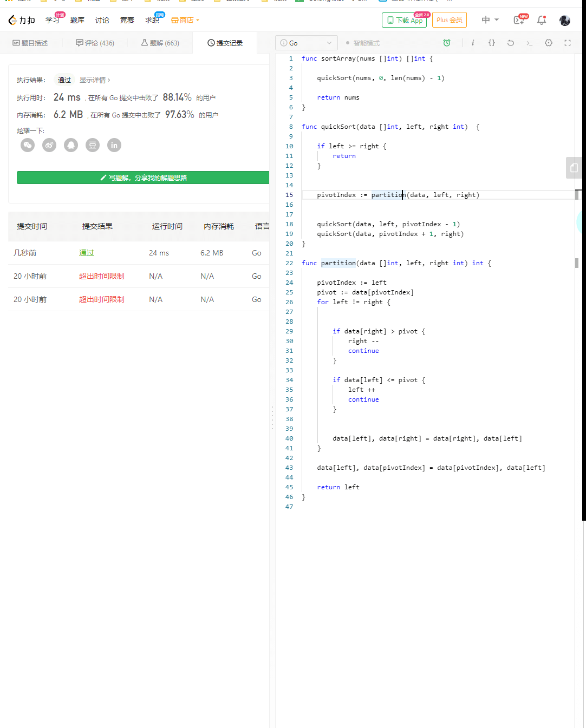Click 写题解，分享我的解题思路 button
This screenshot has width=586, height=728.
click(x=143, y=178)
